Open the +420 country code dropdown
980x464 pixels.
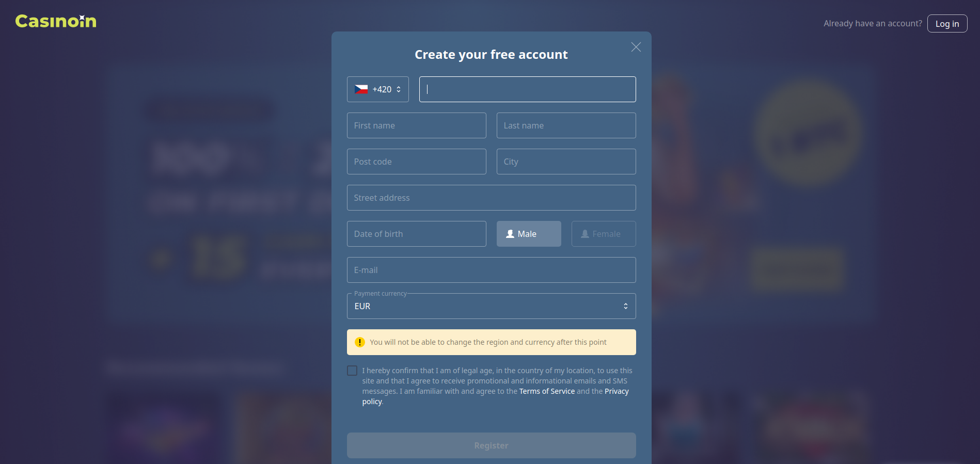point(378,89)
